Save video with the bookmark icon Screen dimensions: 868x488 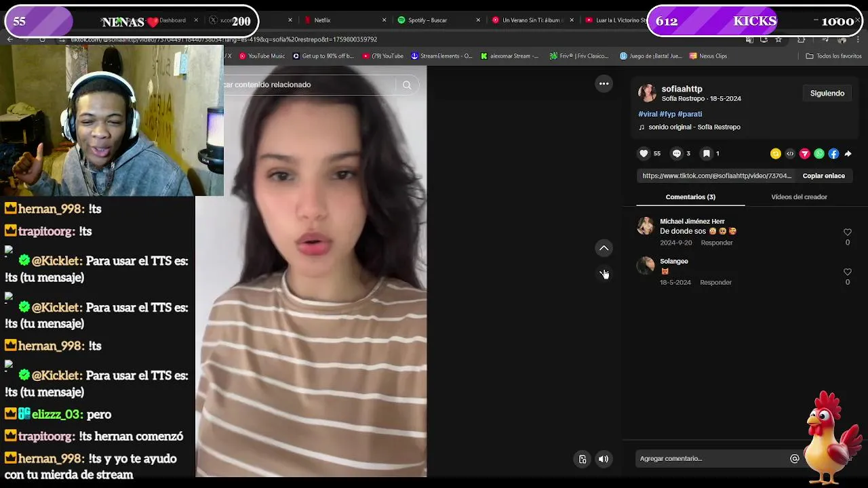pyautogui.click(x=706, y=154)
